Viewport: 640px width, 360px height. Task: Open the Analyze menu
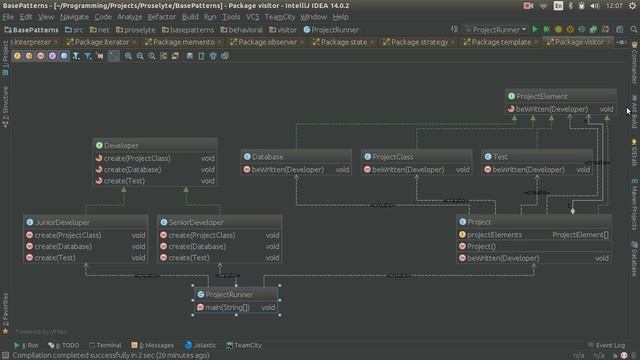point(129,17)
